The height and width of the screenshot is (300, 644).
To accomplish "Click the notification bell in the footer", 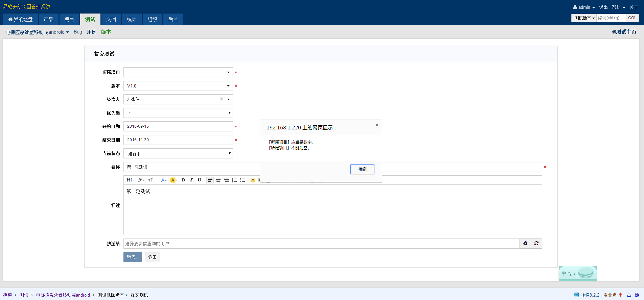I will click(x=629, y=295).
